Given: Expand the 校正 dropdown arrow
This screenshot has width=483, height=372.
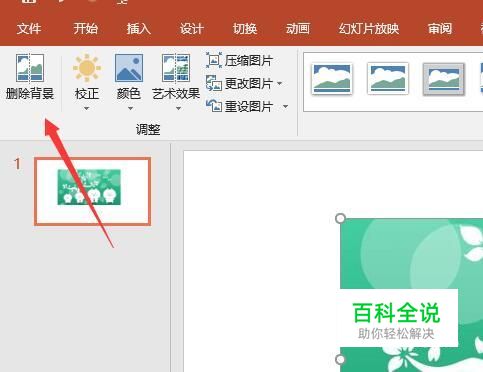Looking at the screenshot, I should [x=87, y=108].
